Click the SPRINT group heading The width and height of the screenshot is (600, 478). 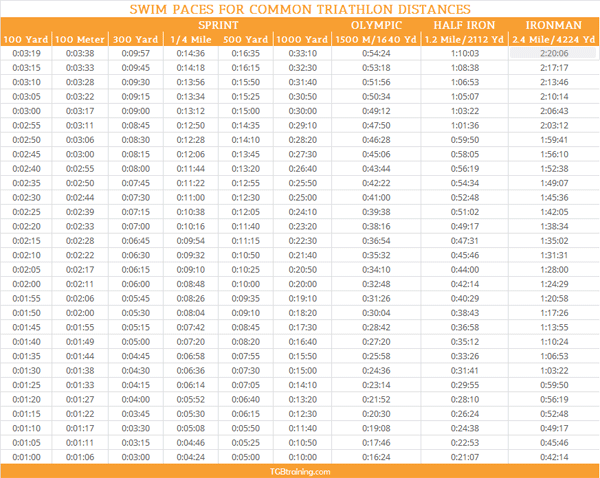click(x=218, y=25)
